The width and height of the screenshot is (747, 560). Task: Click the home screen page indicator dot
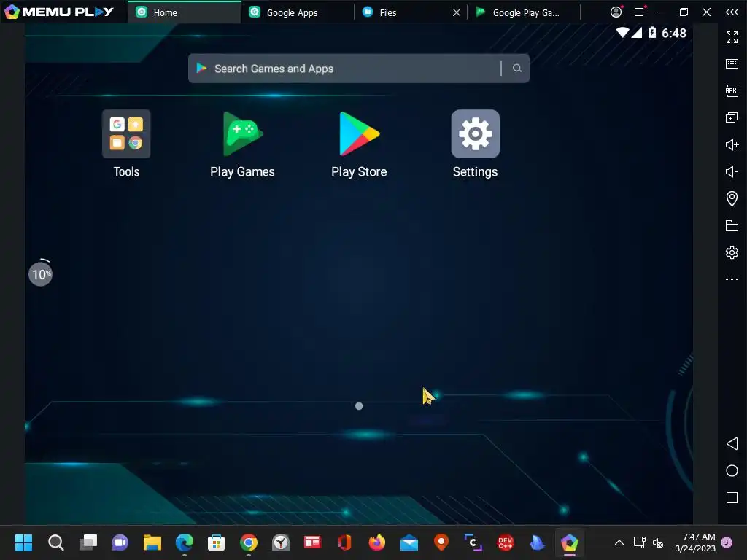[359, 406]
